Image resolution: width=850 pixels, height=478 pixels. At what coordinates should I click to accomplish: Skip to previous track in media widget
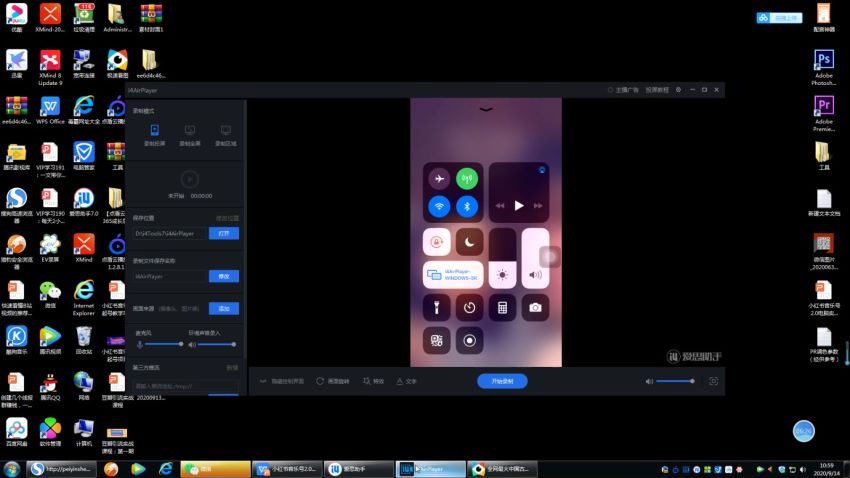coord(500,205)
